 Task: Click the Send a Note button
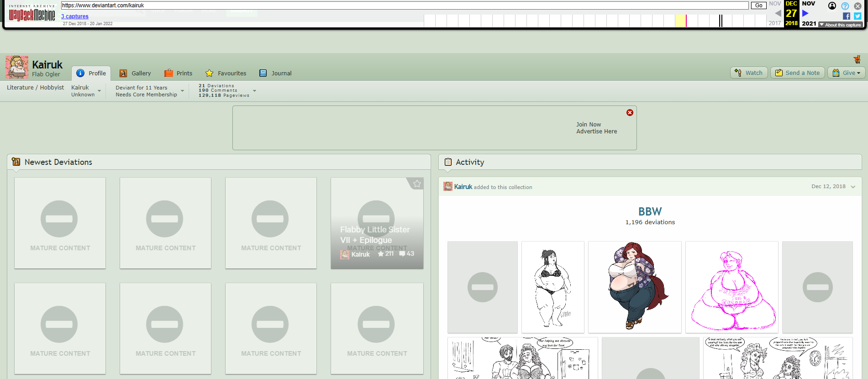797,73
